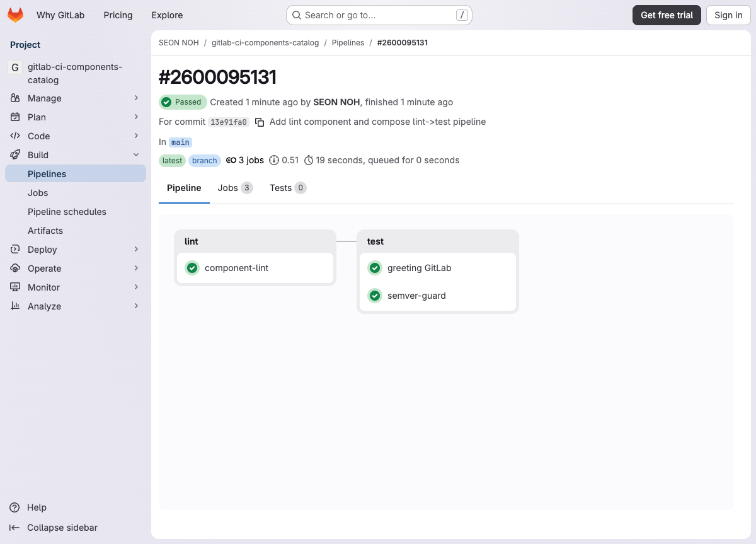Click the Sign in button
Screen dimensions: 756x544
click(728, 15)
